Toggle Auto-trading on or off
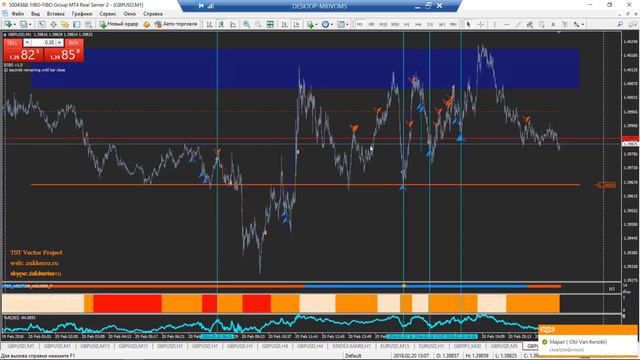The height and width of the screenshot is (360, 640). point(176,24)
